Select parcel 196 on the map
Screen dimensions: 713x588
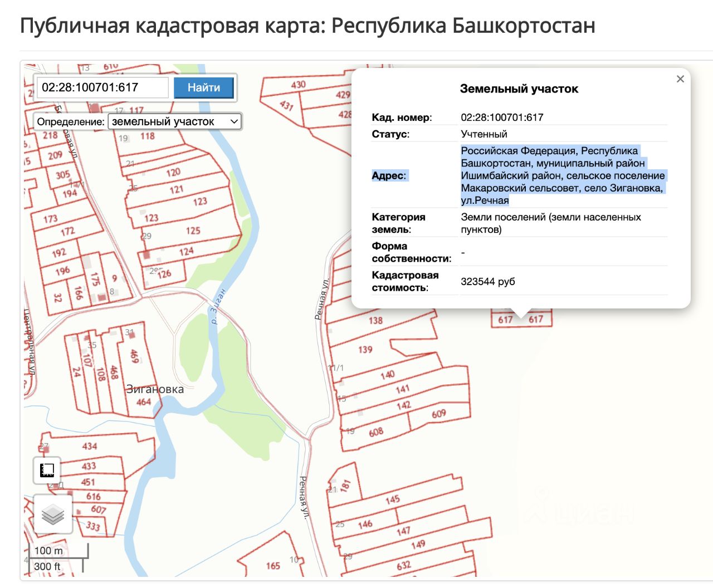pos(62,271)
